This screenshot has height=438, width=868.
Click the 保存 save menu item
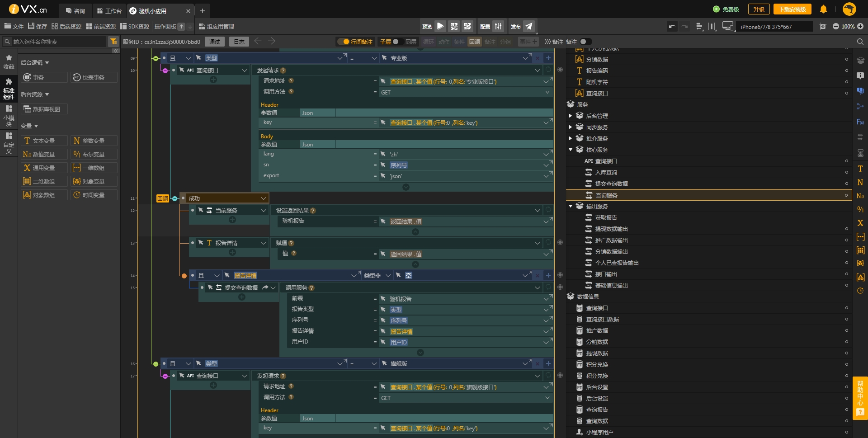[x=38, y=26]
